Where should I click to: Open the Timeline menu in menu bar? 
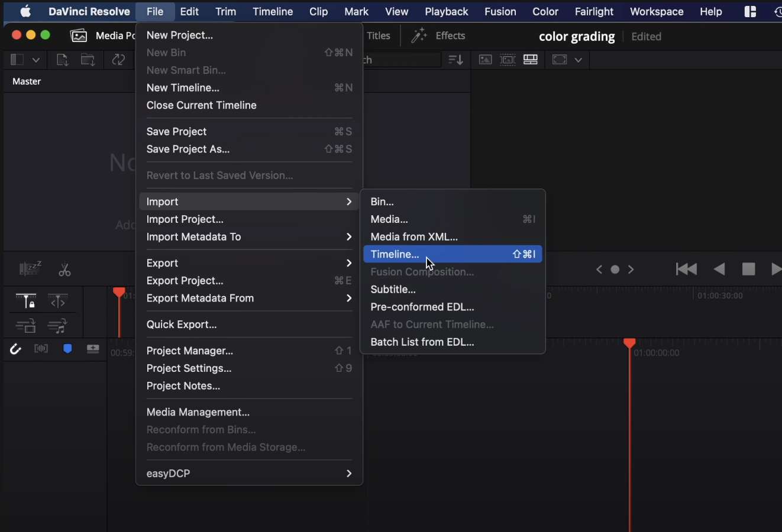click(x=273, y=11)
